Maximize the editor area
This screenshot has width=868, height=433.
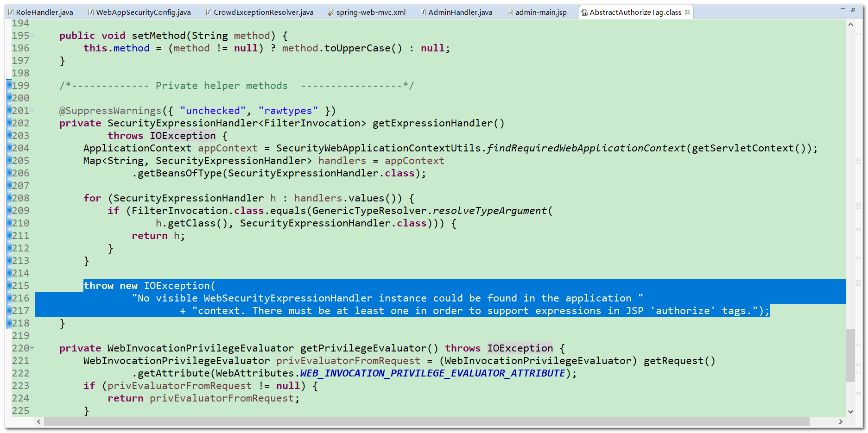(x=853, y=10)
